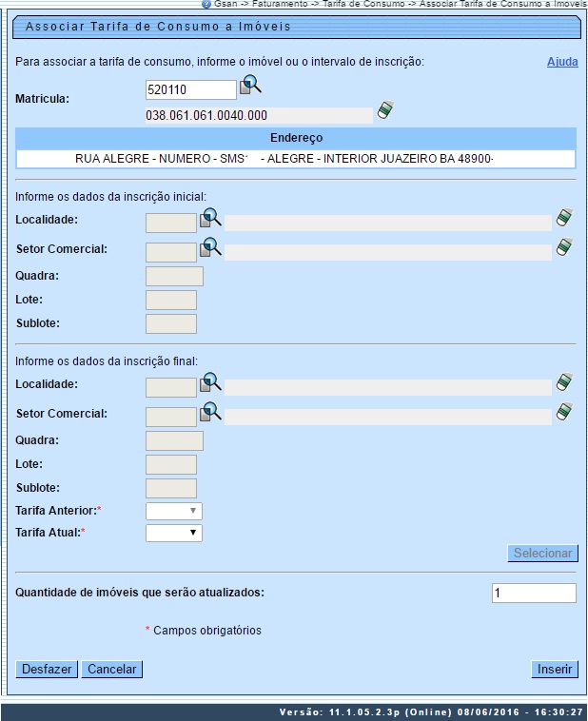The width and height of the screenshot is (588, 721).
Task: Open the Tarifa Anterior dropdown
Action: pyautogui.click(x=173, y=511)
